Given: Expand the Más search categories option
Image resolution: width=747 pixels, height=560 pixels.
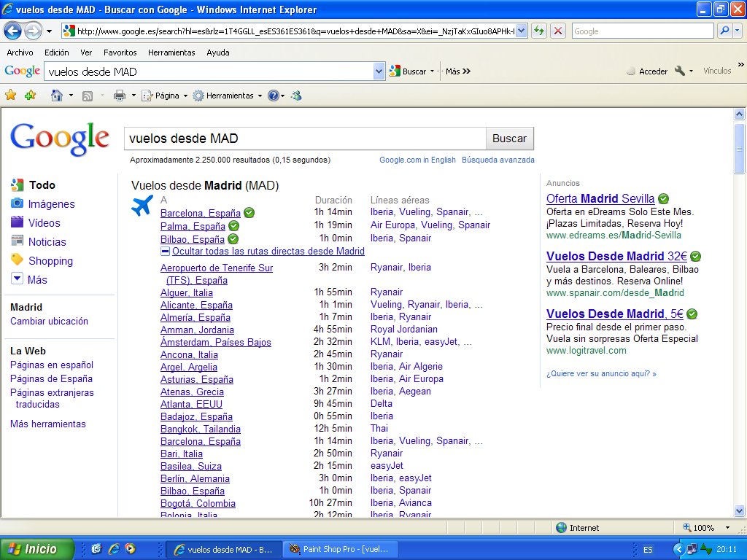Looking at the screenshot, I should click(37, 280).
